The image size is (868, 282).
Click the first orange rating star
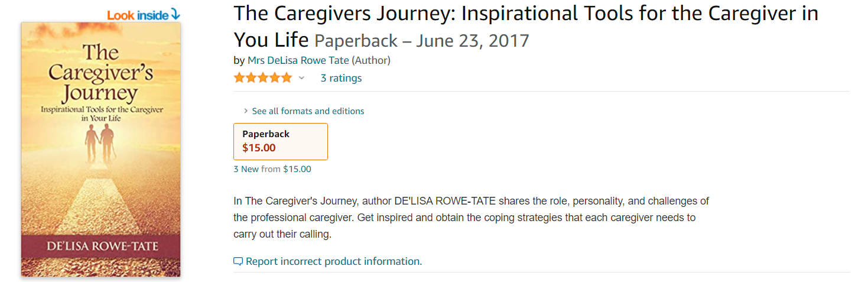[x=239, y=78]
